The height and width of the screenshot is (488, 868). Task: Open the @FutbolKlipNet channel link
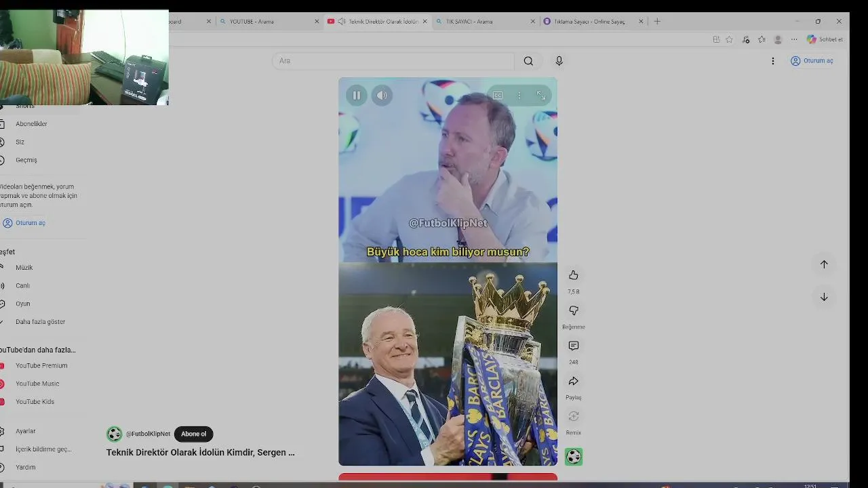click(x=148, y=434)
